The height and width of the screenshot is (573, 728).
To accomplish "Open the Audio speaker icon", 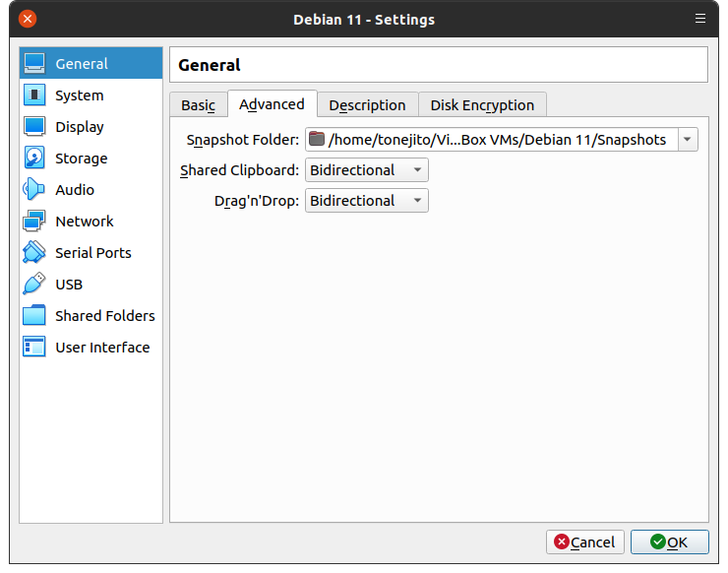I will [34, 190].
